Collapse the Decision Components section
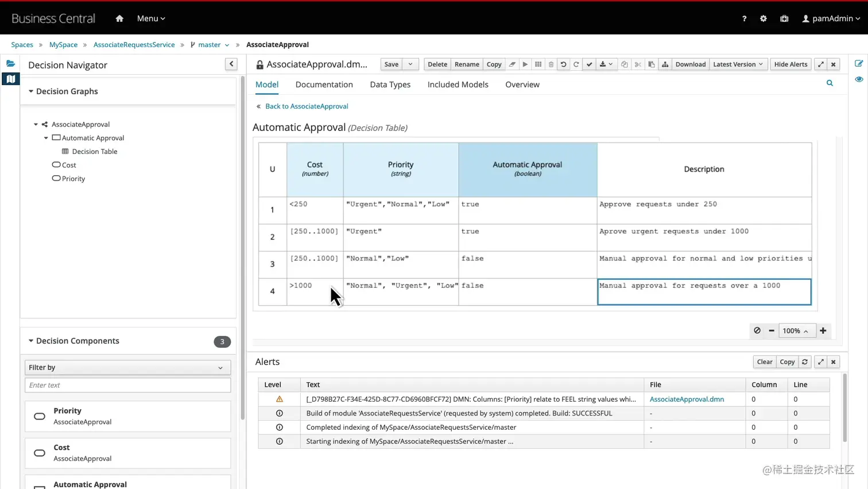The height and width of the screenshot is (489, 868). pyautogui.click(x=31, y=341)
